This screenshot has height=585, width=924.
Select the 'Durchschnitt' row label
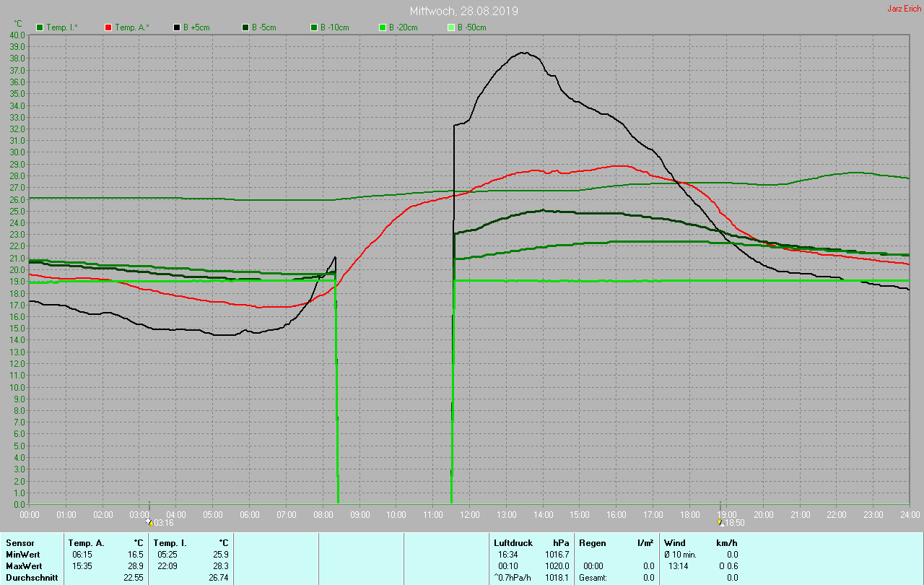tap(32, 577)
